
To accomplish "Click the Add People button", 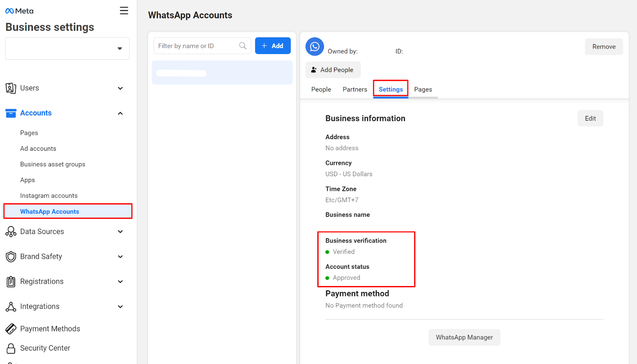I will [x=333, y=70].
